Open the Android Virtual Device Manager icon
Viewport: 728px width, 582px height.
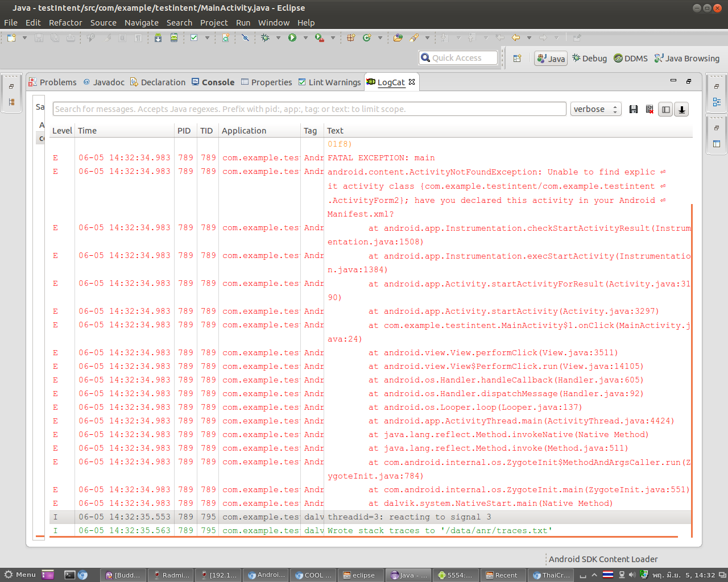tap(174, 38)
